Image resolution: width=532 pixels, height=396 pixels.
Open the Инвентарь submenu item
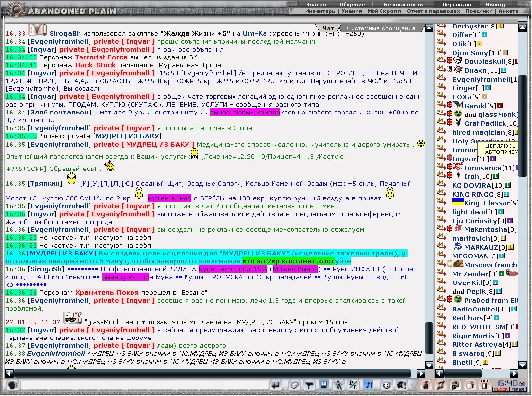click(320, 11)
